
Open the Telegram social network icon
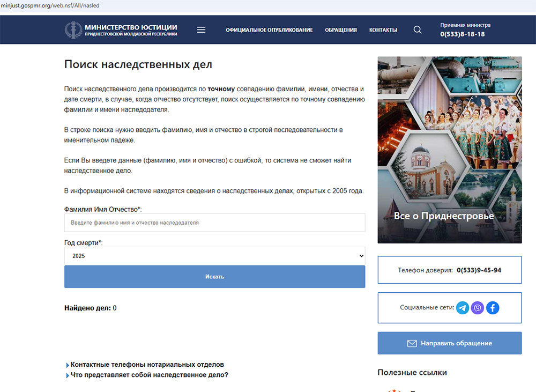coord(463,308)
